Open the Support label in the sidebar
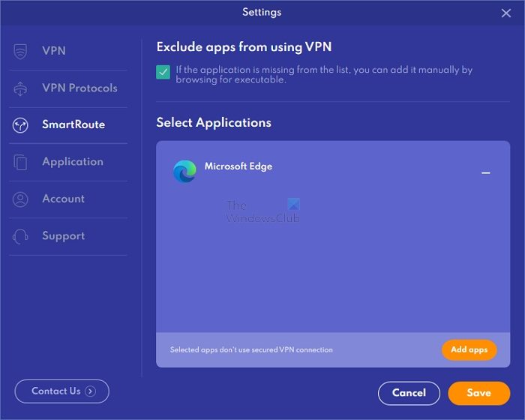 [63, 235]
